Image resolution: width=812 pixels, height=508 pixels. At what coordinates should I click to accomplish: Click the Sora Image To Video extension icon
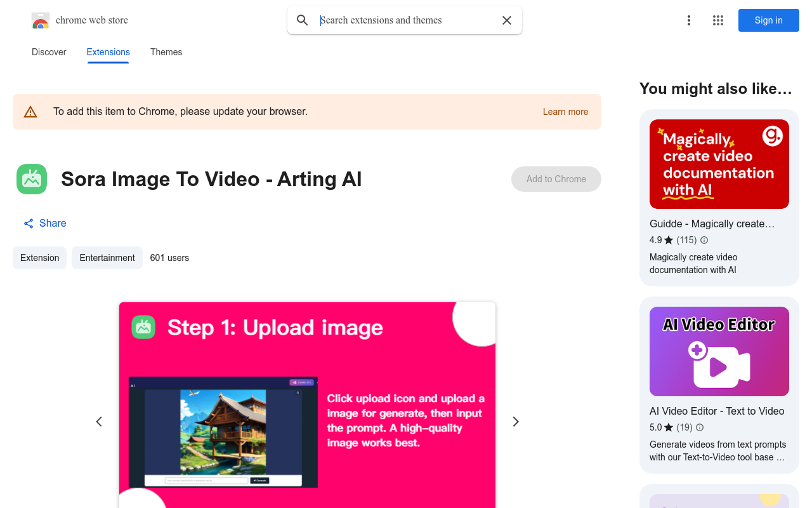[32, 179]
